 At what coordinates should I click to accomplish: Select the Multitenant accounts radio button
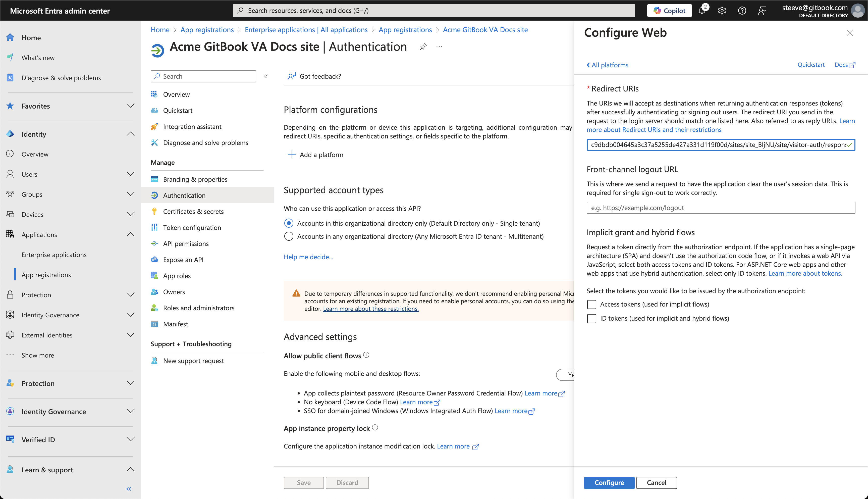coord(288,236)
